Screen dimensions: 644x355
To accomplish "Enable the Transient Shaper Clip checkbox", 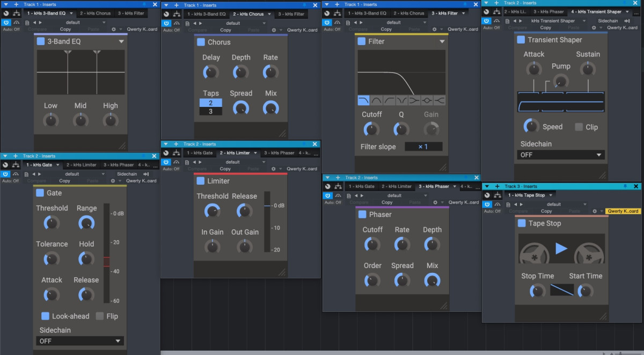I will pyautogui.click(x=579, y=127).
